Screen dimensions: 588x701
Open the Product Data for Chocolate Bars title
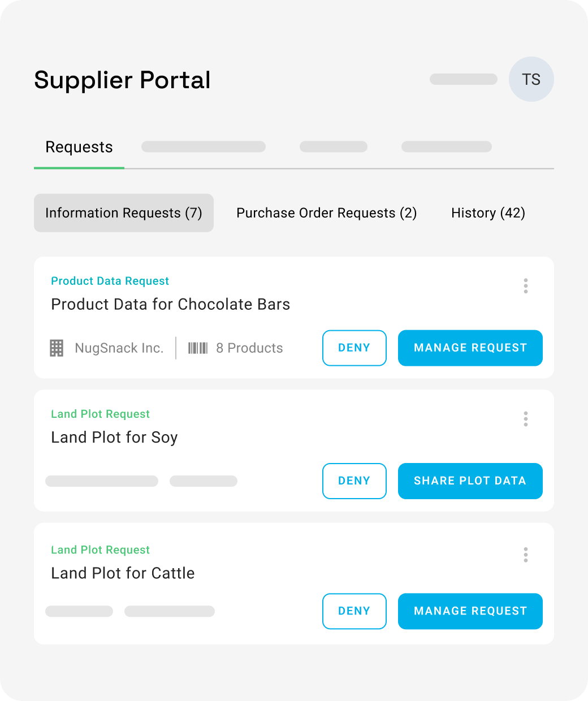coord(171,304)
